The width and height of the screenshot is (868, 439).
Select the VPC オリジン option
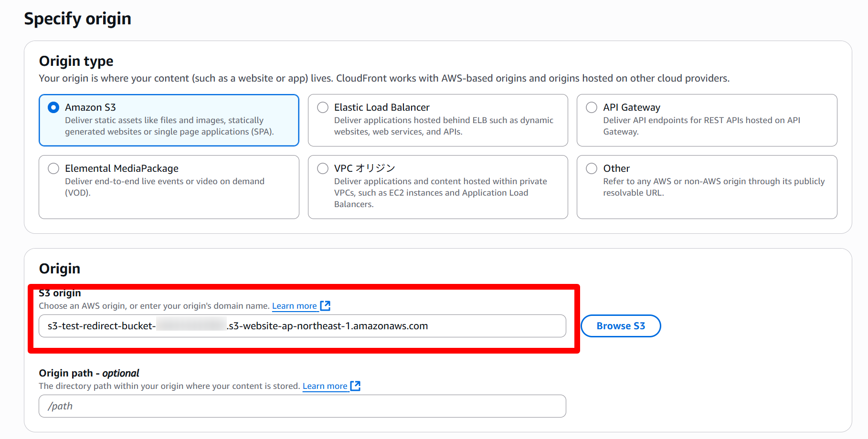pos(323,168)
